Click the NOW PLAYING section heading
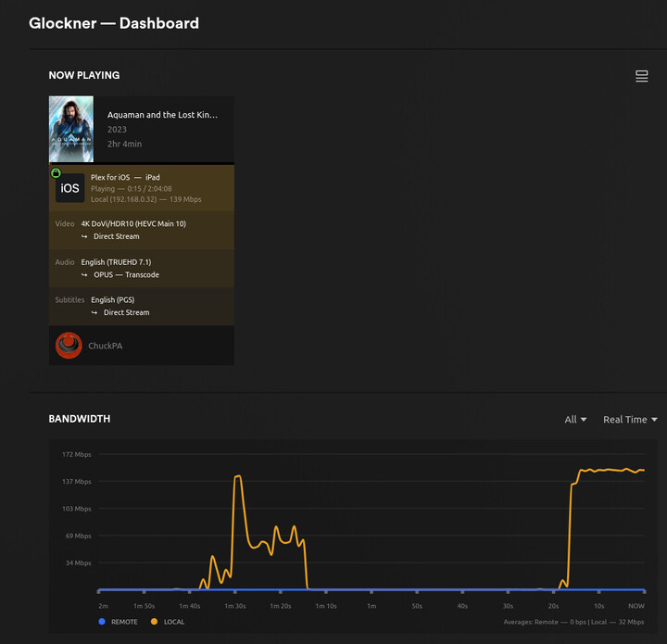Viewport: 667px width, 644px height. (x=84, y=75)
